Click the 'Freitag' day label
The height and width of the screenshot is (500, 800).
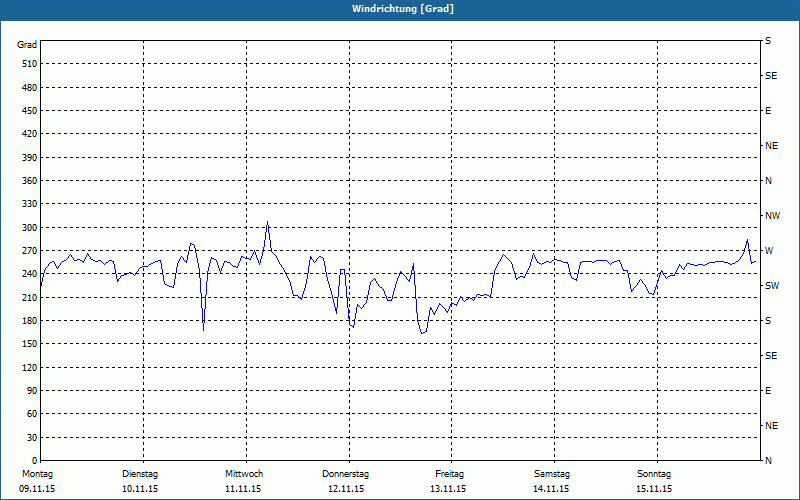(x=449, y=474)
